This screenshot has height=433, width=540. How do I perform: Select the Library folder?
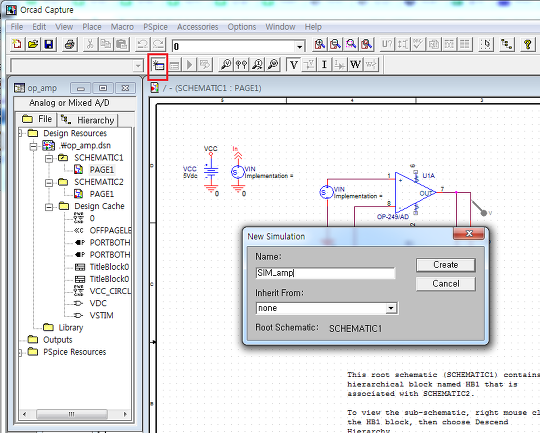click(71, 328)
